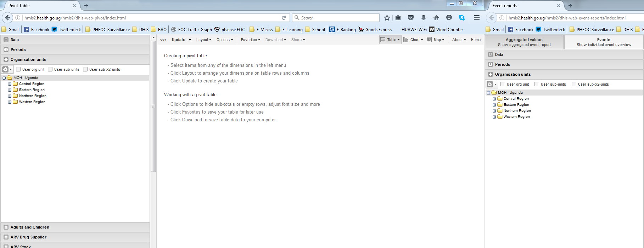Collapse left panel with <<< button
The height and width of the screenshot is (248, 644).
click(x=163, y=40)
